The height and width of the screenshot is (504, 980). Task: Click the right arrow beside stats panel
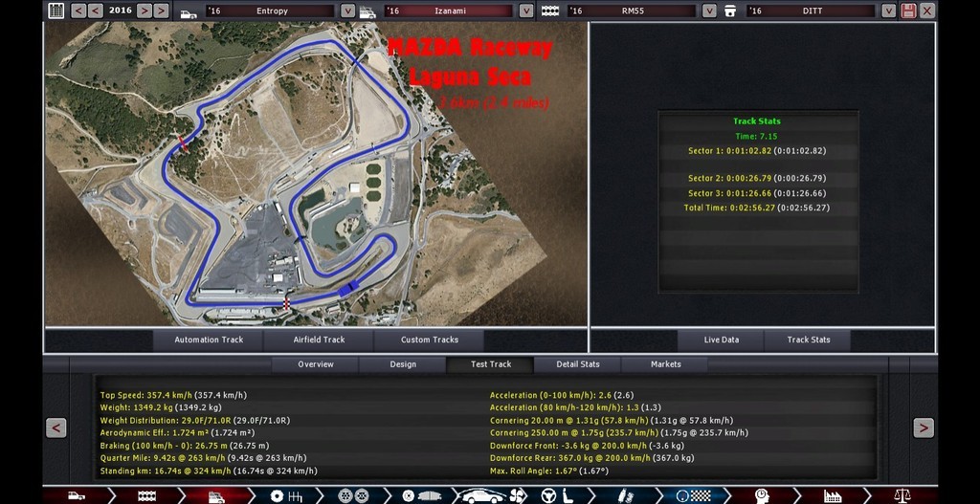pos(923,427)
